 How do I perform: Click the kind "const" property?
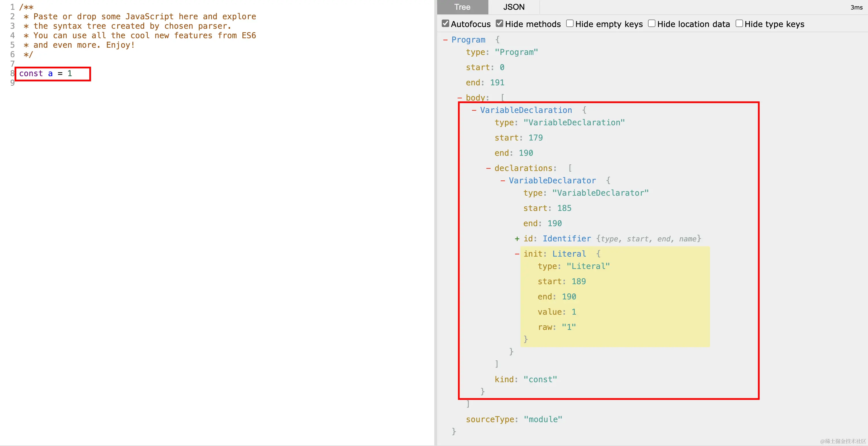tap(526, 379)
